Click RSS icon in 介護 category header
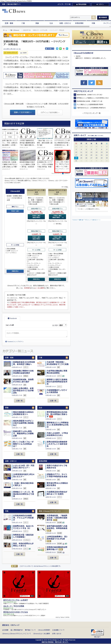This screenshot has height=644, width=111. pos(67,358)
